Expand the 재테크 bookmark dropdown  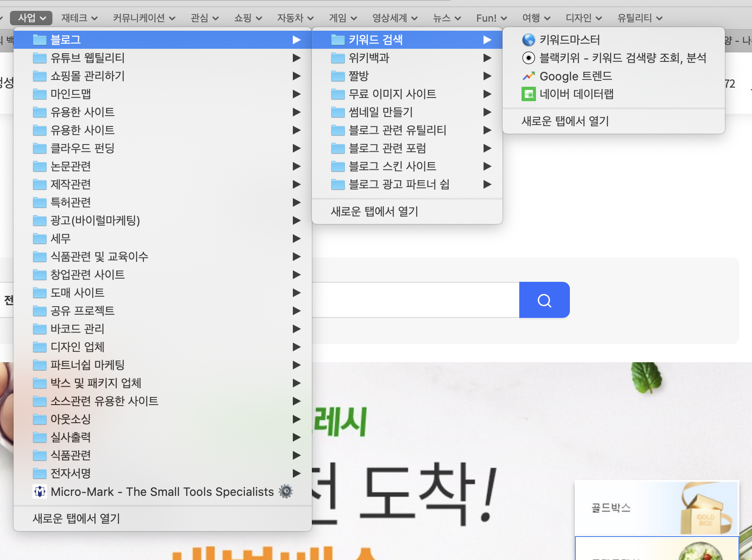tap(80, 18)
